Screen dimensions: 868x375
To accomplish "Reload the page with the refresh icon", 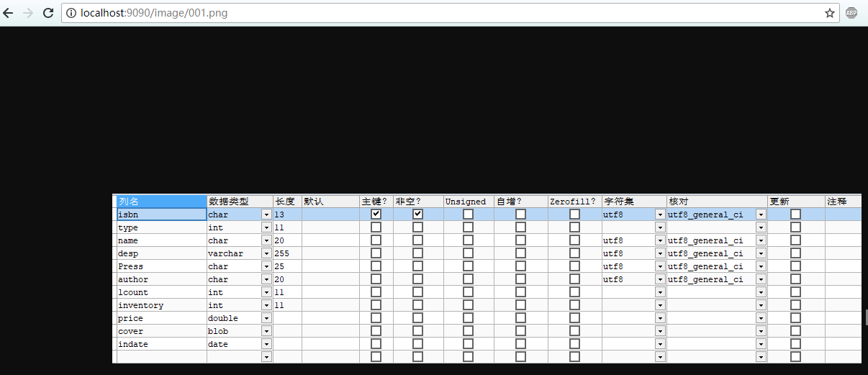I will coord(48,13).
